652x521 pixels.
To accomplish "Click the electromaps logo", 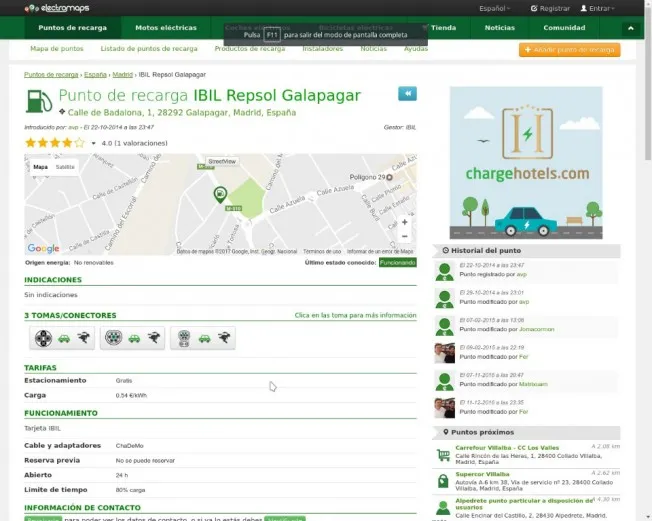I will tap(57, 8).
